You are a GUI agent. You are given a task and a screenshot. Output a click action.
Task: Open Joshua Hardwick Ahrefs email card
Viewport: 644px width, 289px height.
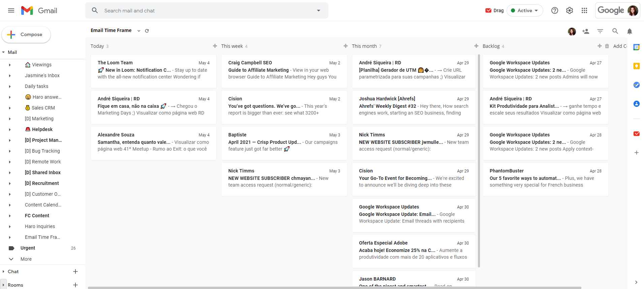click(x=414, y=107)
